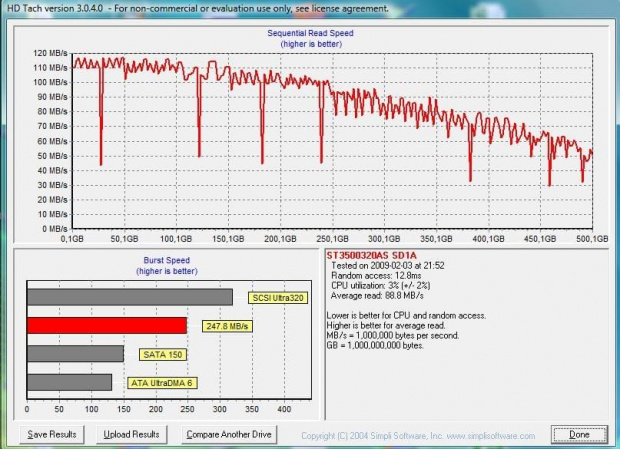Screen dimensions: 620x449
Task: Click the ATA UltraDMA 6 label
Action: 162,383
